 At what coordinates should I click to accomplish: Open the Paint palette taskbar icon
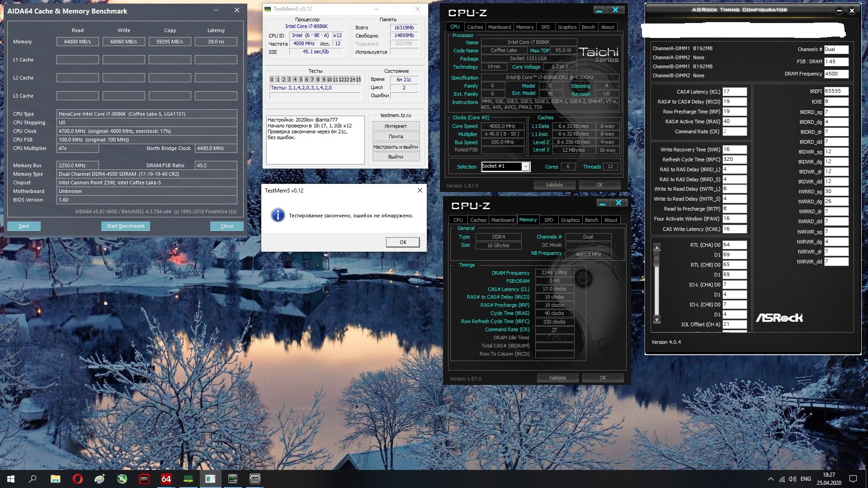click(x=99, y=479)
